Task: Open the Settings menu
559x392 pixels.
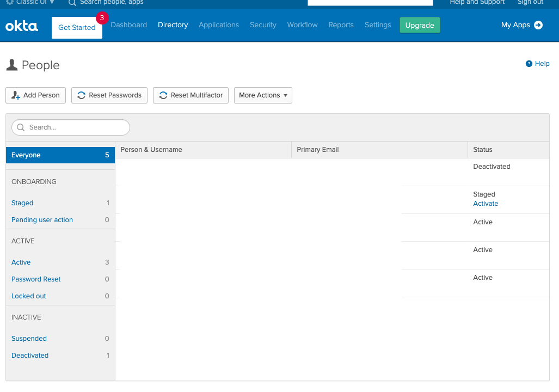Action: pos(378,25)
